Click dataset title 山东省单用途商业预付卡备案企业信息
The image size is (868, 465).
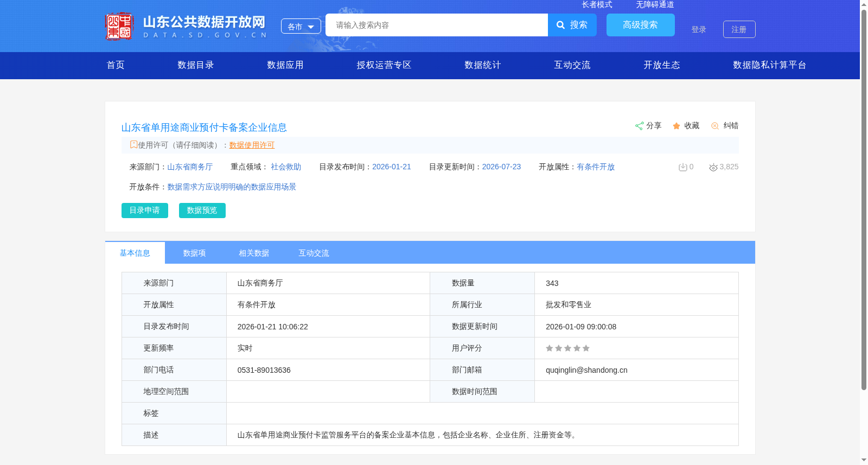204,128
